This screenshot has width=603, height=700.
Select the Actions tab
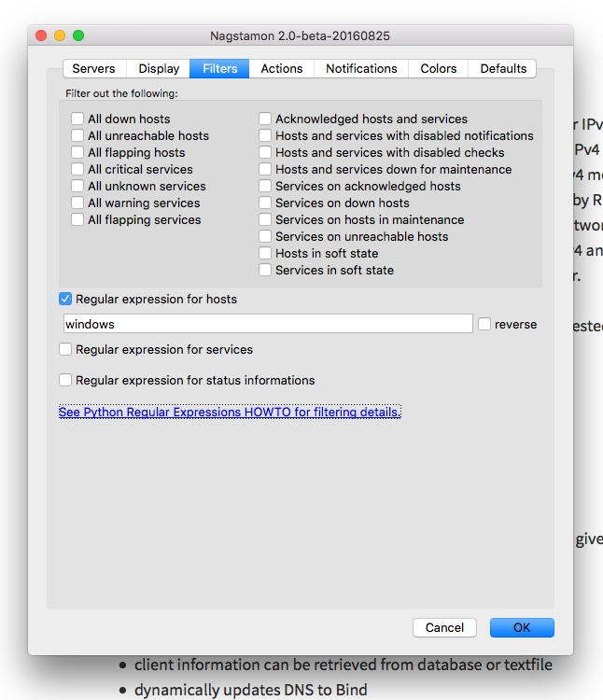point(281,68)
